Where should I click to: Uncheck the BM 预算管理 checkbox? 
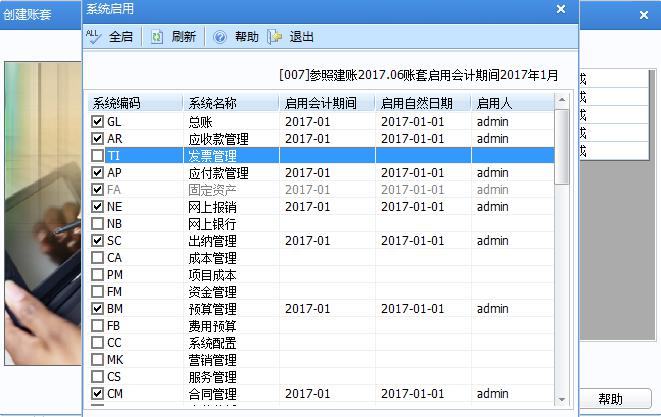click(97, 309)
